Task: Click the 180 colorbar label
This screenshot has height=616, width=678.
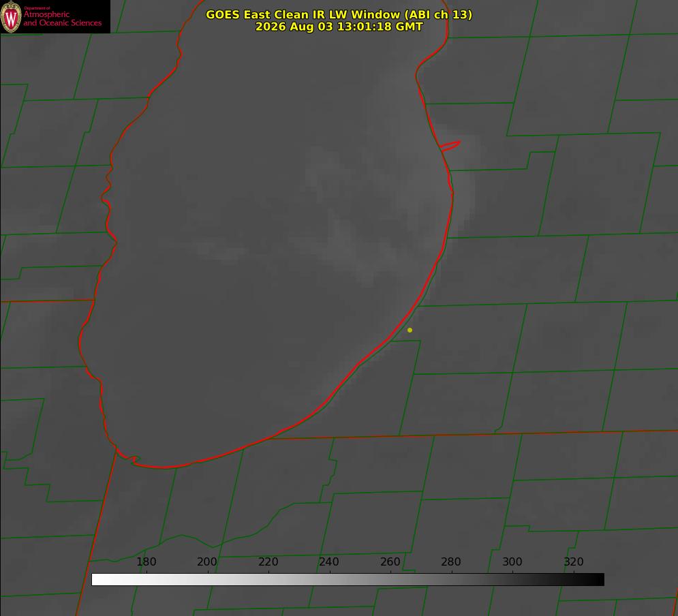Action: [146, 561]
